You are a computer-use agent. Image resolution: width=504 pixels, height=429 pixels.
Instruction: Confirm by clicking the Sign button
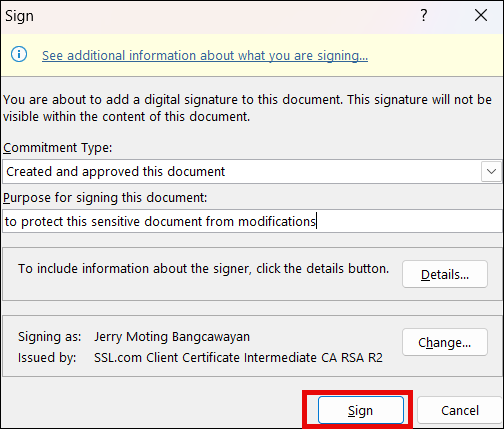click(361, 410)
